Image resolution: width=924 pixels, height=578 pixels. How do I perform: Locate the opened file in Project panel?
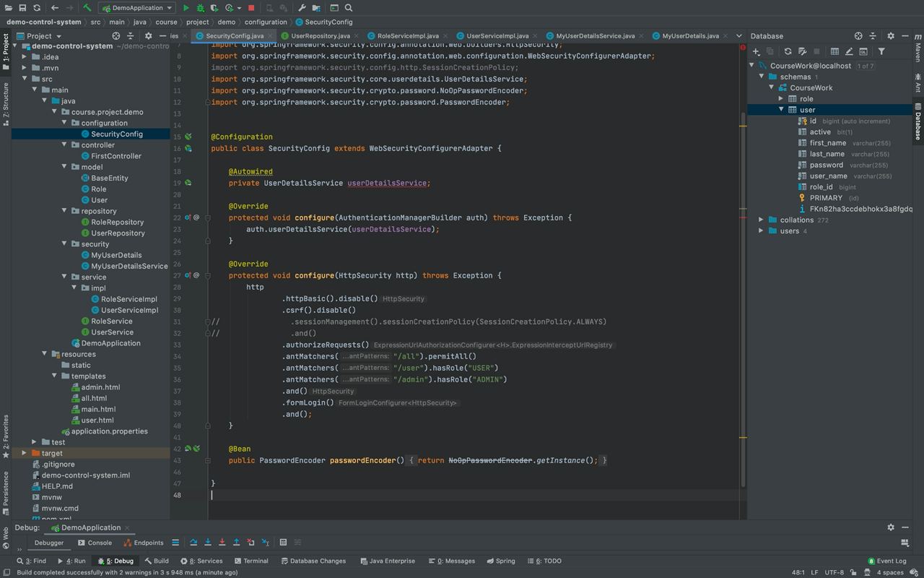[x=116, y=35]
